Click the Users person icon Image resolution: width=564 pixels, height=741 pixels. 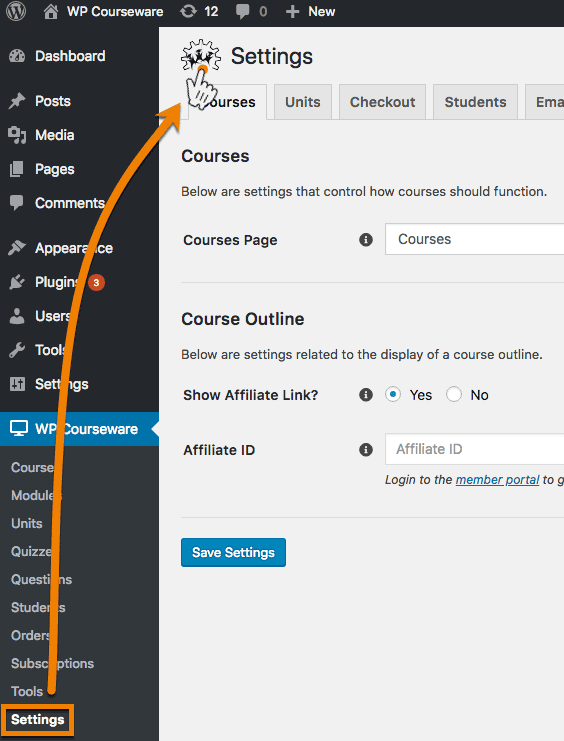(x=17, y=316)
